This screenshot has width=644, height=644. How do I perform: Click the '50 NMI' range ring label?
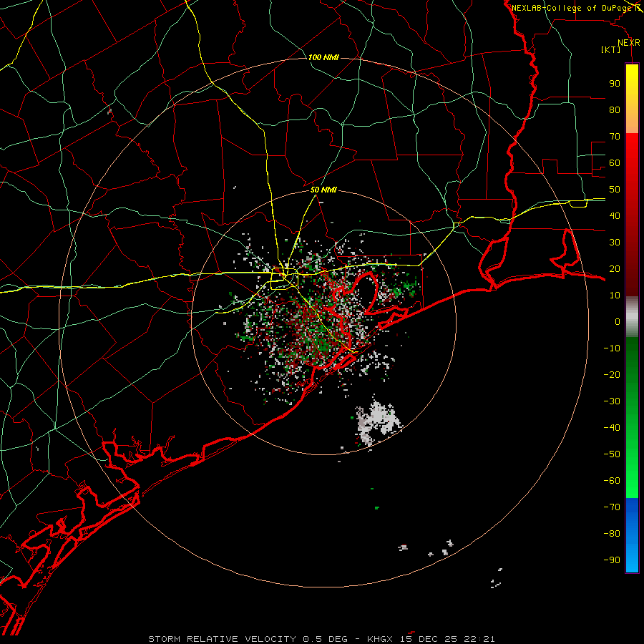[323, 190]
